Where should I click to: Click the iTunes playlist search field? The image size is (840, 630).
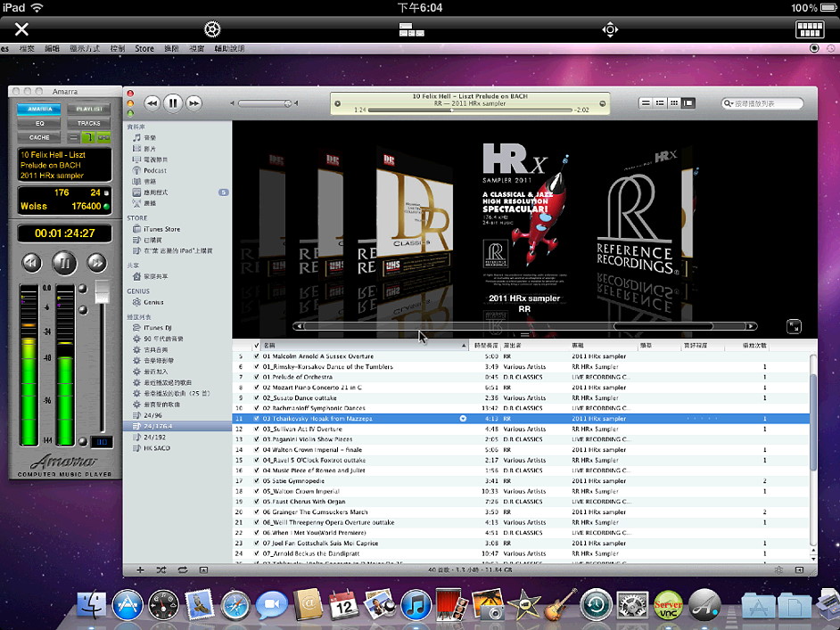(762, 103)
